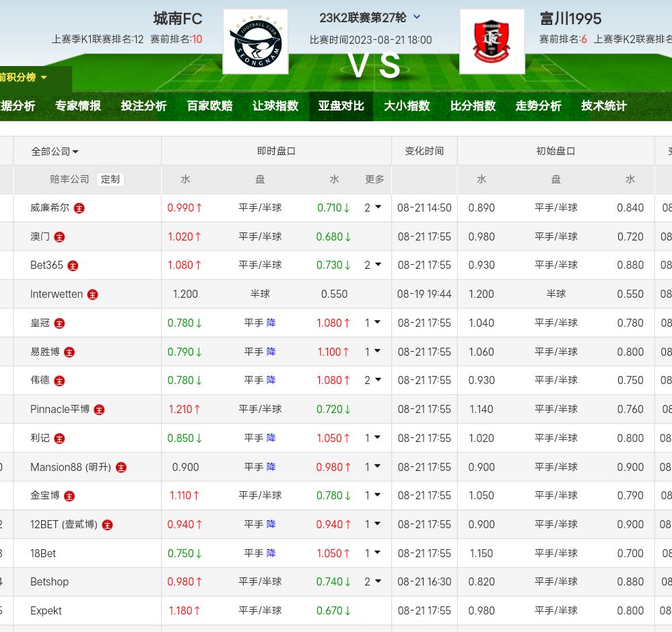
Task: Click the 主 badge next to Pinnacle平博
Action: click(x=99, y=410)
